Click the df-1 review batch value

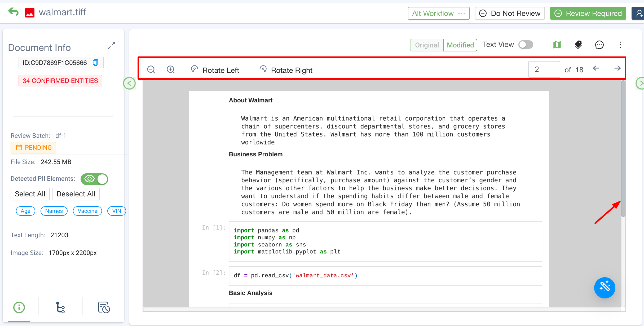[x=61, y=136]
